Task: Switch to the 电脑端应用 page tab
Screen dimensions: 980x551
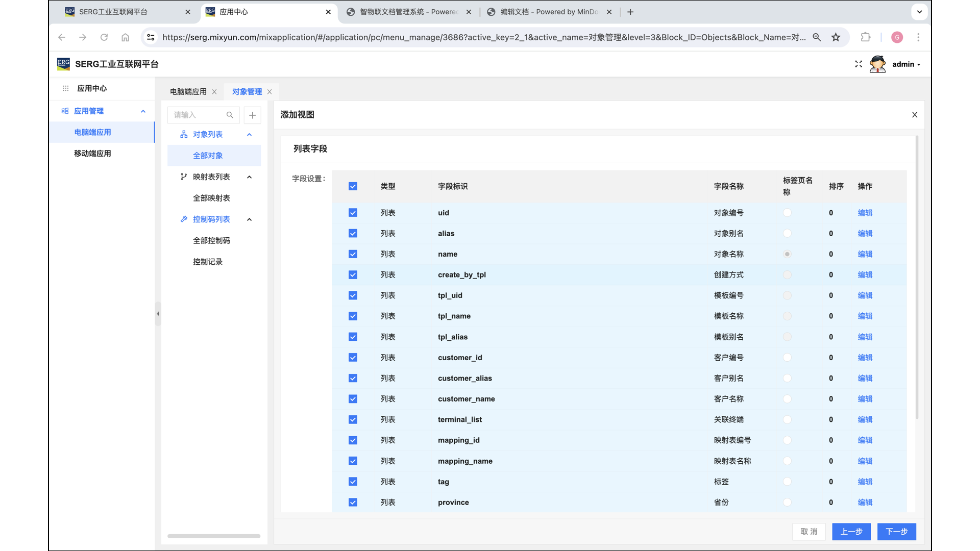Action: (188, 92)
